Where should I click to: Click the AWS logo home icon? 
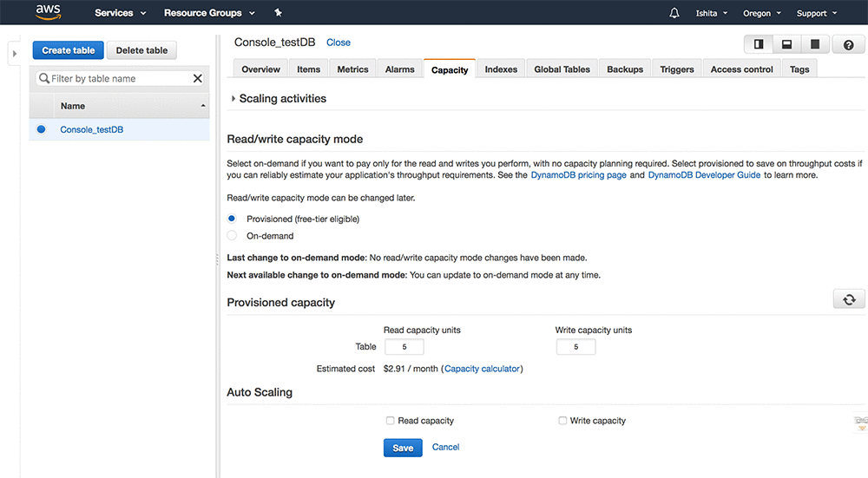(x=48, y=13)
